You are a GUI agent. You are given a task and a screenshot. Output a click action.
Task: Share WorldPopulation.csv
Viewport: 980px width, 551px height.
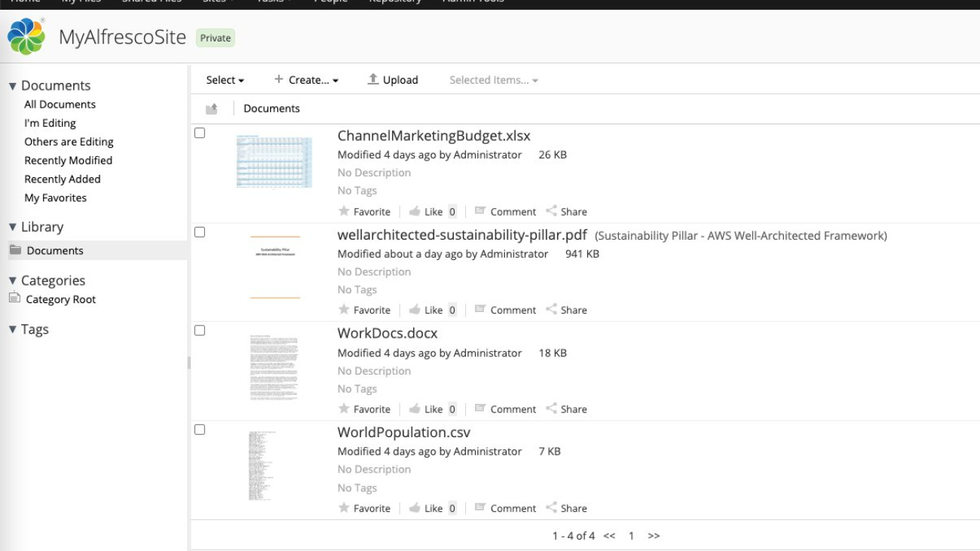point(566,508)
